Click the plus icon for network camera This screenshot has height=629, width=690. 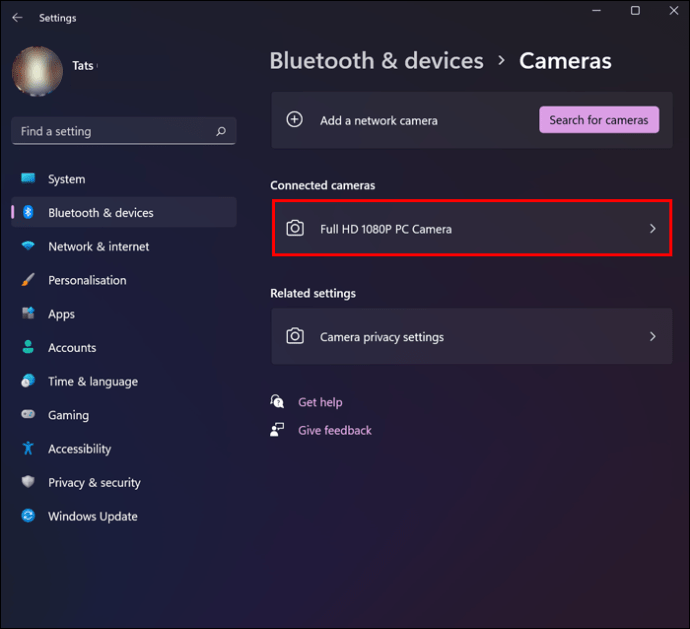click(294, 119)
